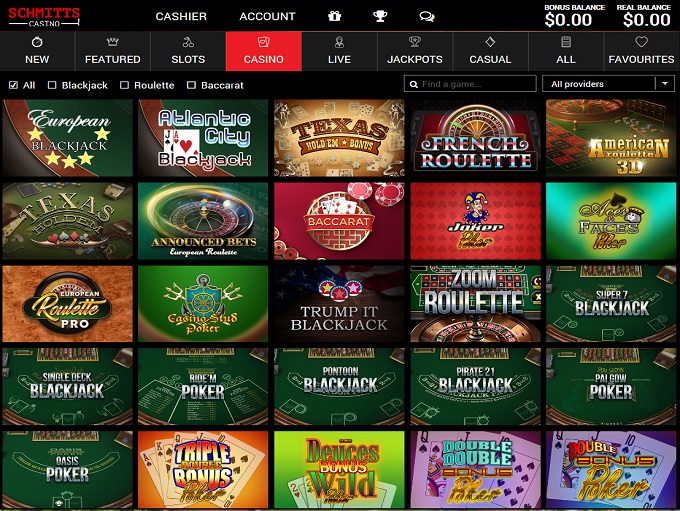
Task: Launch the Zoom Roulette game thumbnail
Action: (476, 304)
